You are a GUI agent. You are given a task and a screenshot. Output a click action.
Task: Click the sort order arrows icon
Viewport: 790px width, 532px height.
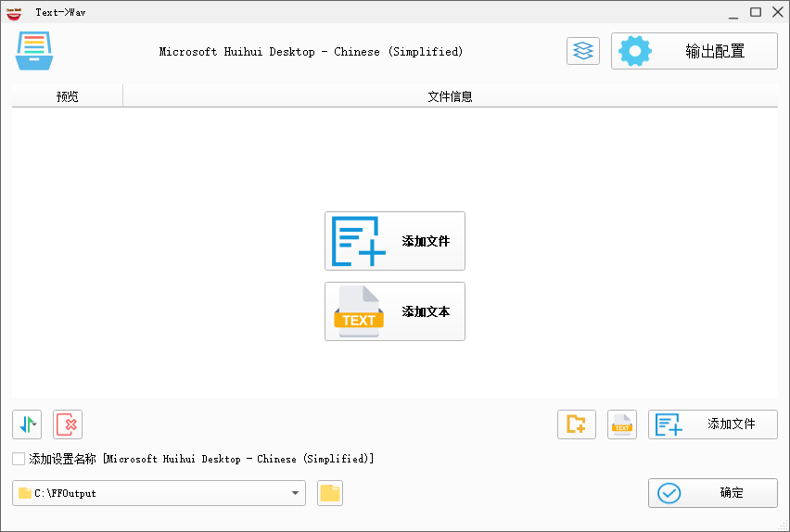click(27, 424)
